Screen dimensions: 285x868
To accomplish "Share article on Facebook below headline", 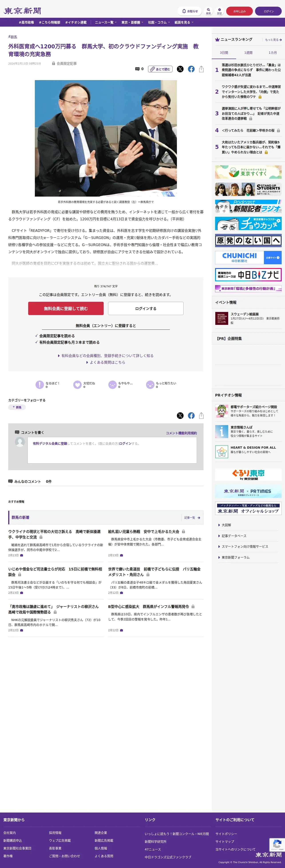I will (x=191, y=69).
